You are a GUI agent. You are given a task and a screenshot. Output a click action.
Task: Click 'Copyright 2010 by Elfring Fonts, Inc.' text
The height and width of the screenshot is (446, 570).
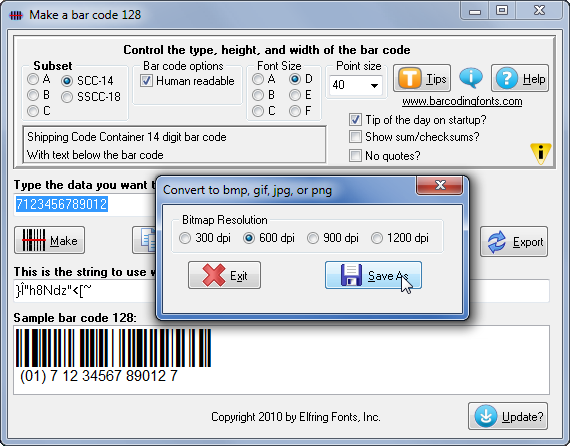click(x=296, y=417)
